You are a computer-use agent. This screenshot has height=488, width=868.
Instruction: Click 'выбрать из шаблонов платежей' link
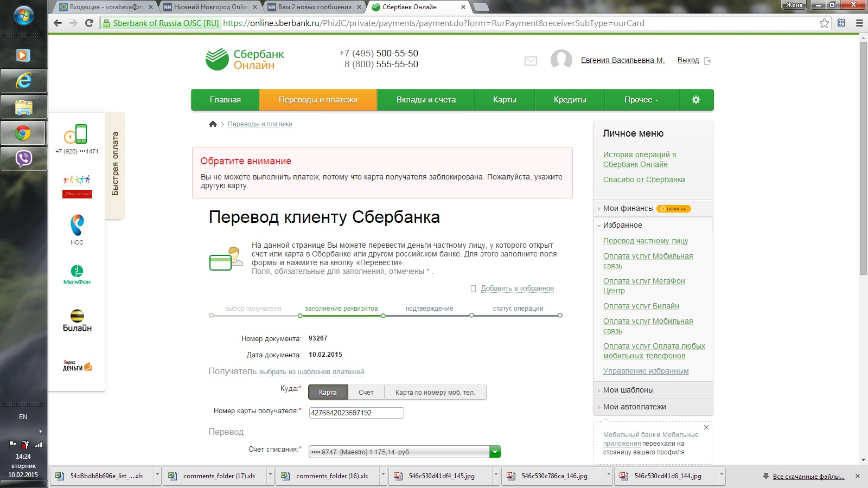coord(311,372)
